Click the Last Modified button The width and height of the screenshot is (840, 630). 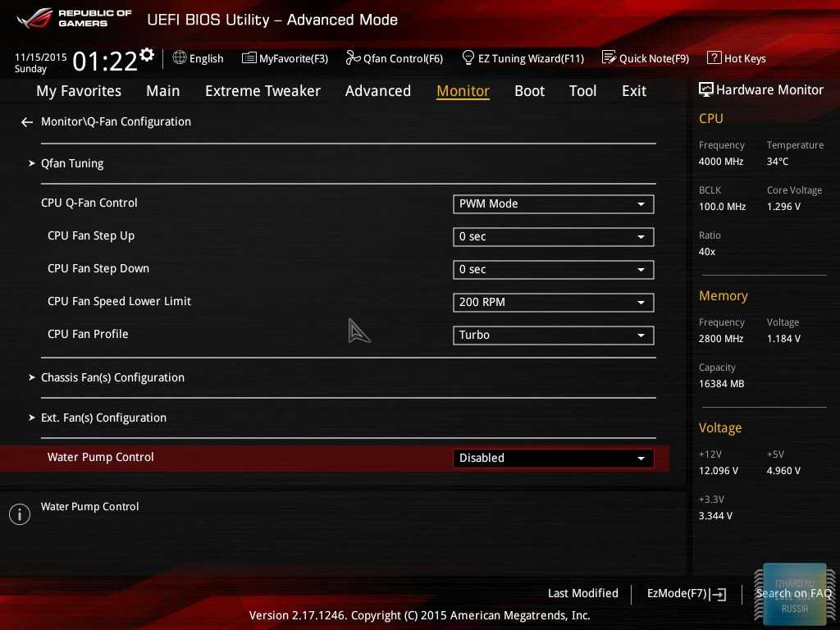pos(582,593)
